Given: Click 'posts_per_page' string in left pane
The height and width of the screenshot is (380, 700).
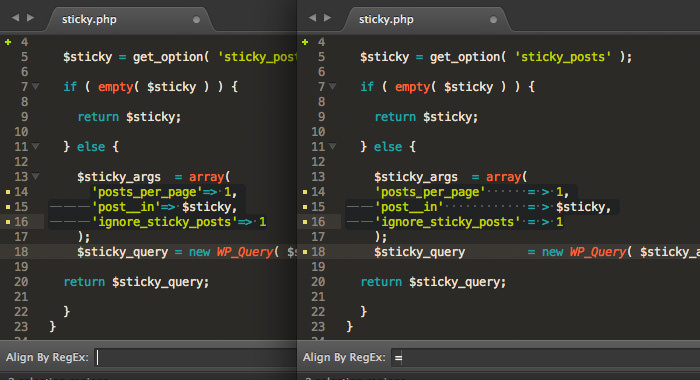Looking at the screenshot, I should tap(147, 192).
